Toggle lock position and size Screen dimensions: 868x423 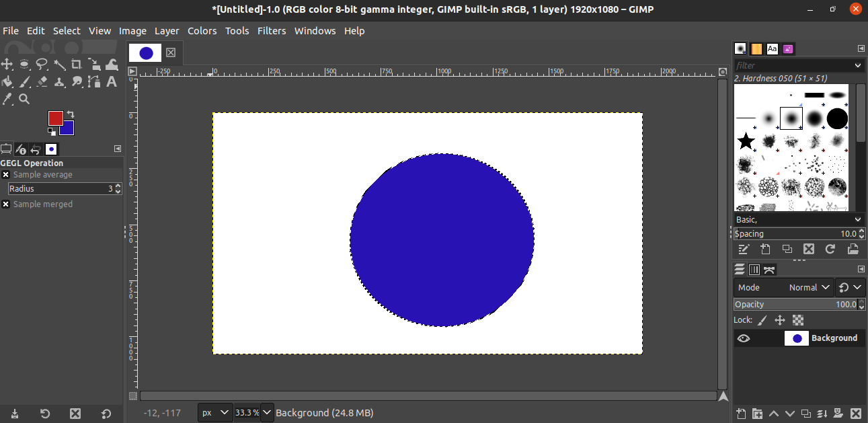point(780,320)
